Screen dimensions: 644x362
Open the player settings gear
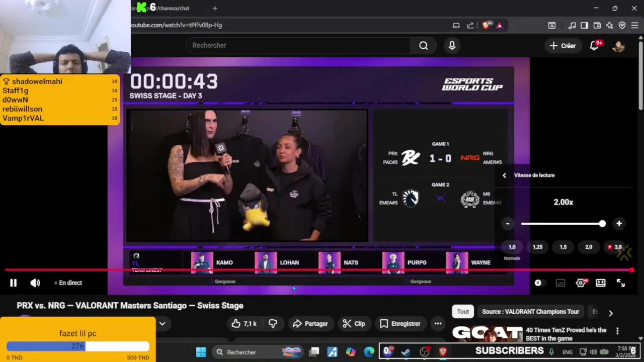pyautogui.click(x=581, y=283)
